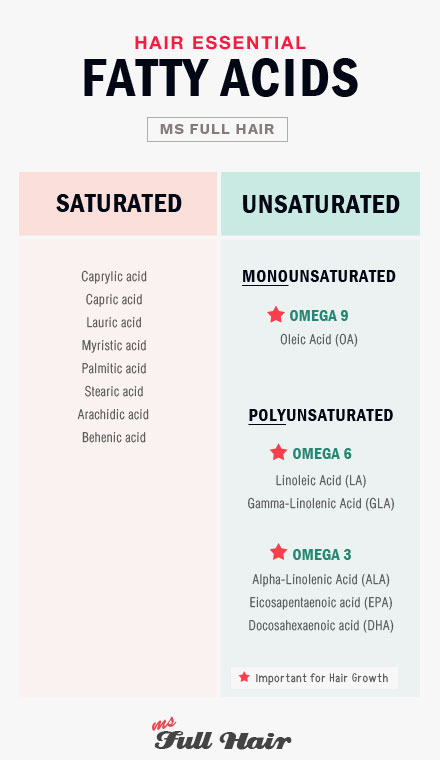This screenshot has height=760, width=440.
Task: Select the SATURATED column header
Action: coord(118,204)
